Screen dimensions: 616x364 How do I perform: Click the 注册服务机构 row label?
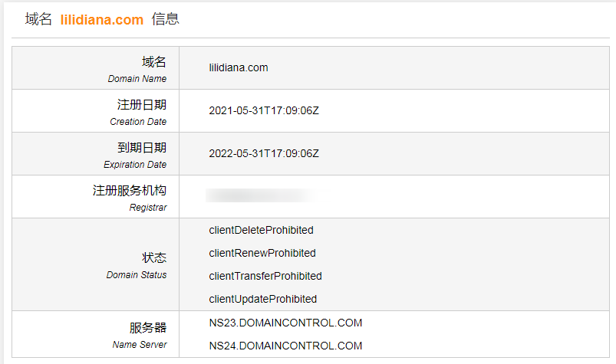(x=129, y=191)
